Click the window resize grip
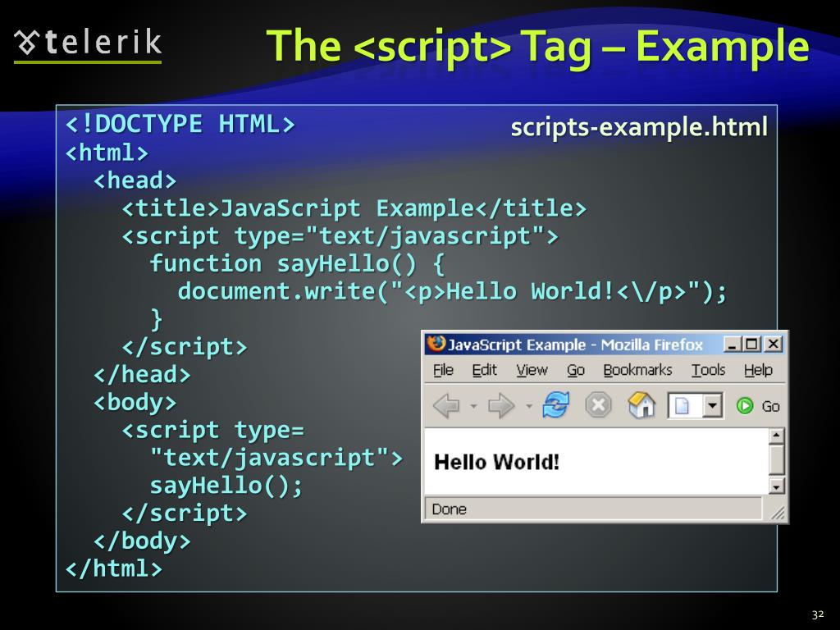Image resolution: width=840 pixels, height=630 pixels. click(x=778, y=514)
